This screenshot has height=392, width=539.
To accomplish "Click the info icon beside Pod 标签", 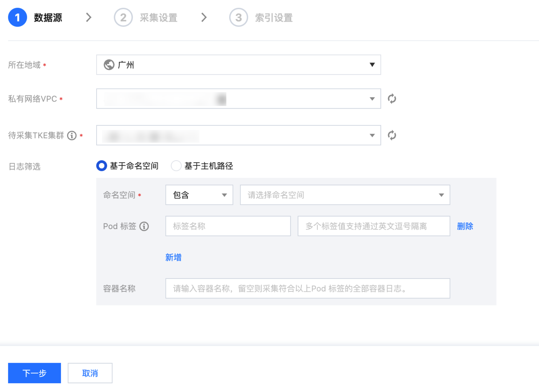I will 144,226.
